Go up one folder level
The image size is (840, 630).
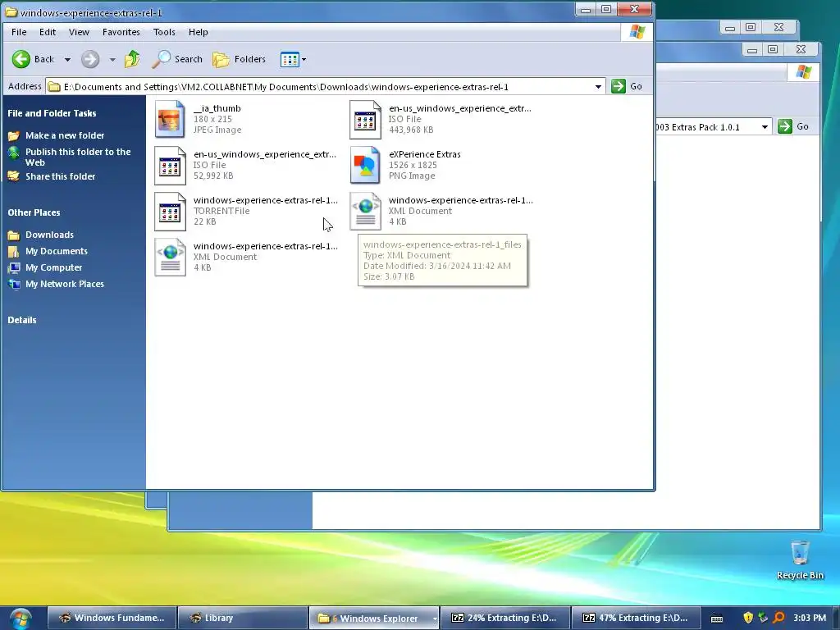[132, 59]
